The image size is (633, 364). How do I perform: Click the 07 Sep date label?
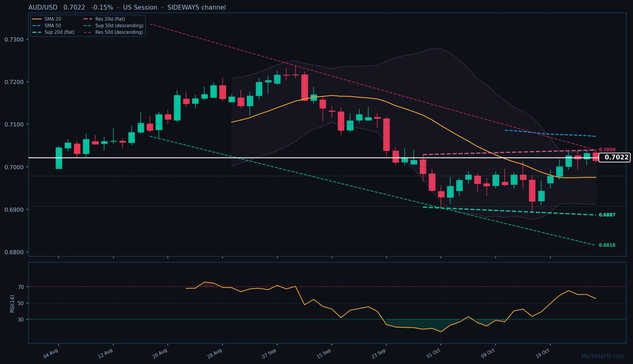click(270, 353)
